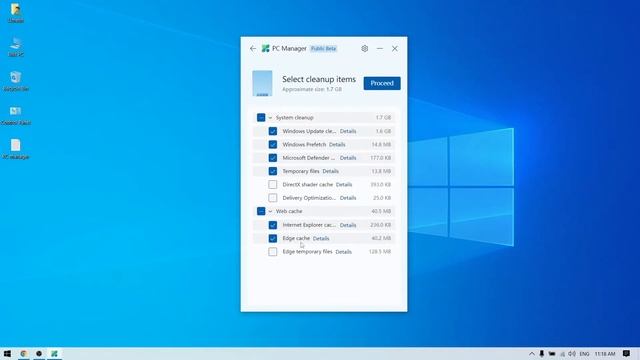This screenshot has width=640, height=360.
Task: Collapse the Web cache section chevron
Action: [x=270, y=211]
